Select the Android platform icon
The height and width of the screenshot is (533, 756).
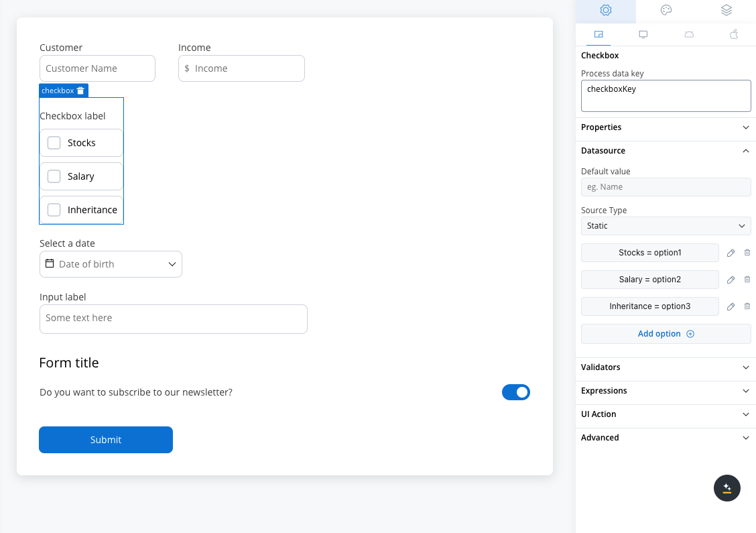[x=689, y=34]
